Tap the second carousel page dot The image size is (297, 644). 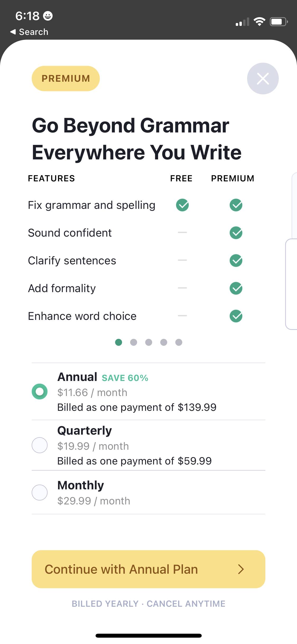click(x=134, y=342)
